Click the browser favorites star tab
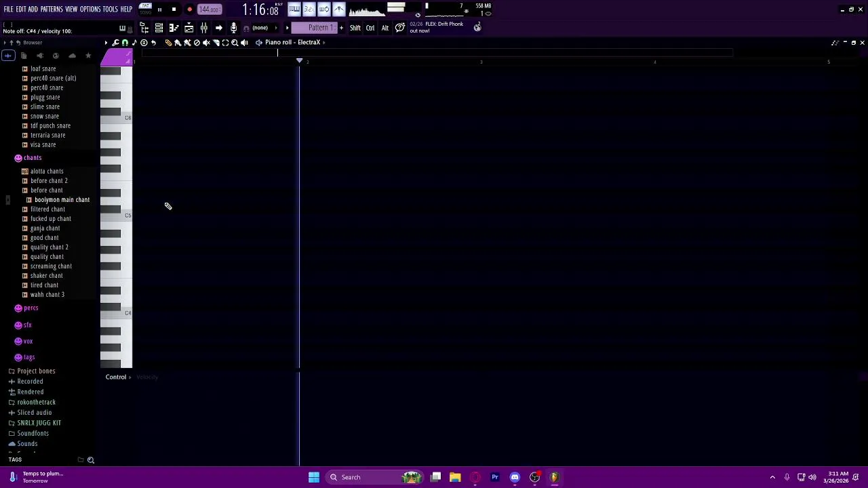The width and height of the screenshot is (868, 488). click(x=88, y=56)
